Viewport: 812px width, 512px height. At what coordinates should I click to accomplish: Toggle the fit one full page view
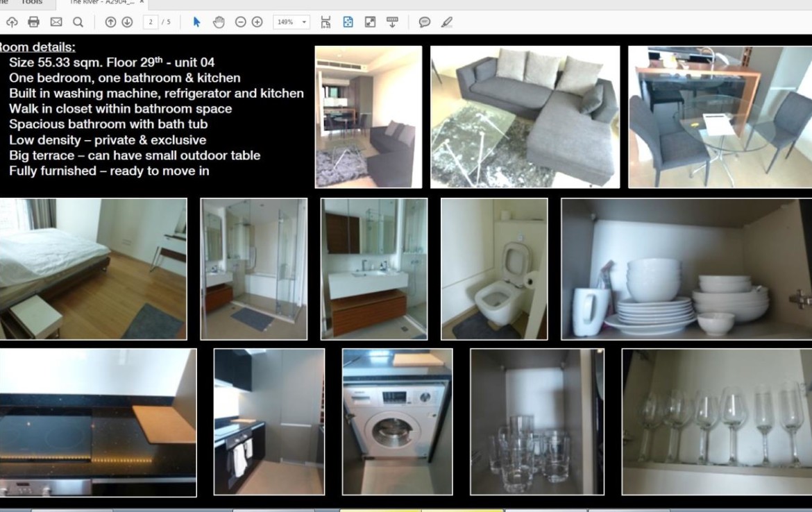pyautogui.click(x=348, y=22)
